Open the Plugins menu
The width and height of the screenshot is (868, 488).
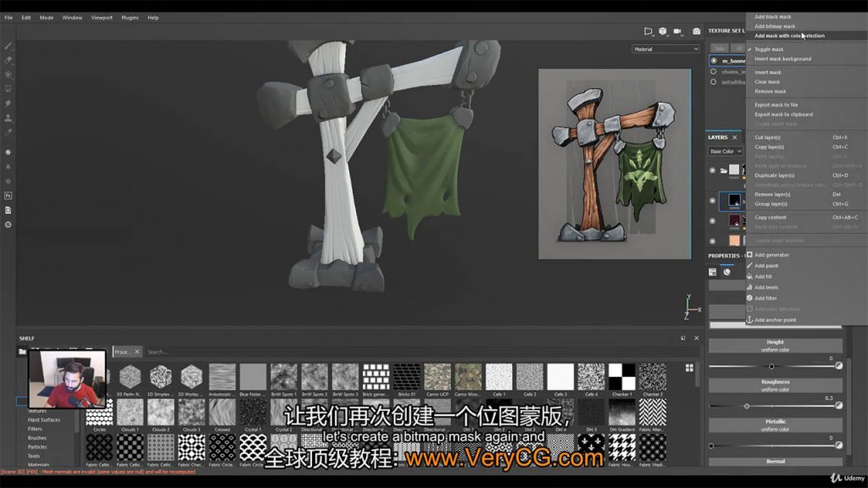pyautogui.click(x=130, y=18)
